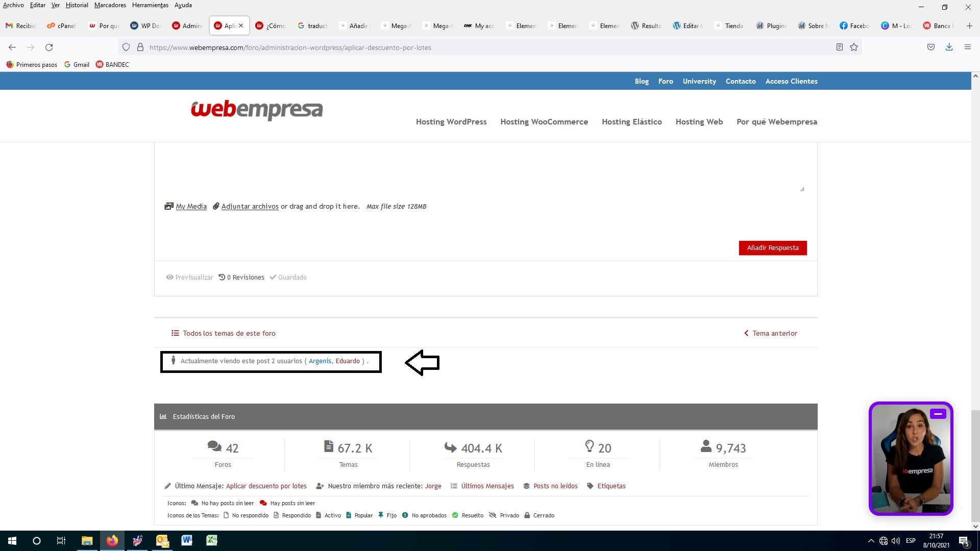
Task: Open the Herramientas menu
Action: pos(150,5)
